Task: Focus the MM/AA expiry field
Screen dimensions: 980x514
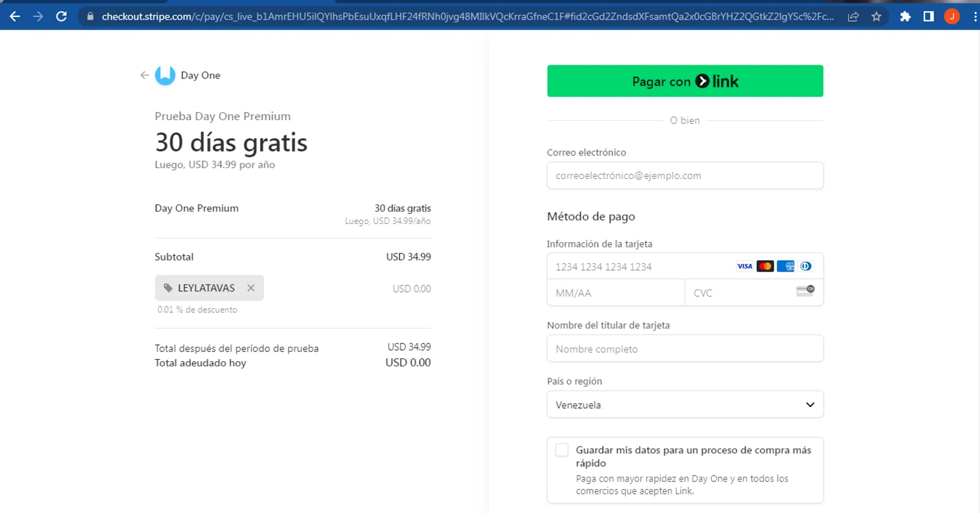Action: point(615,293)
